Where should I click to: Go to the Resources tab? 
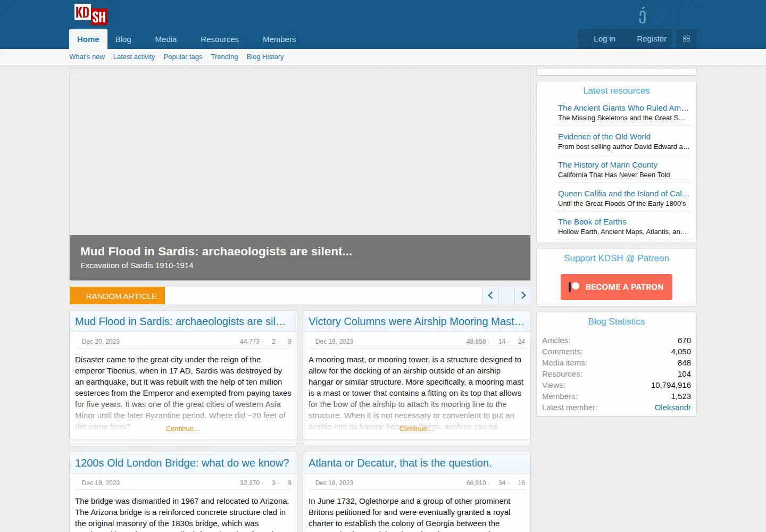coord(220,39)
